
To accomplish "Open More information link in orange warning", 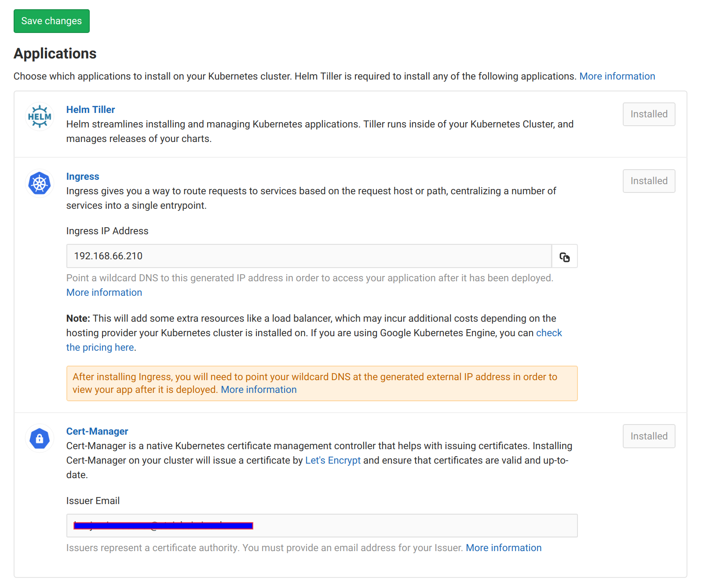I will [259, 390].
